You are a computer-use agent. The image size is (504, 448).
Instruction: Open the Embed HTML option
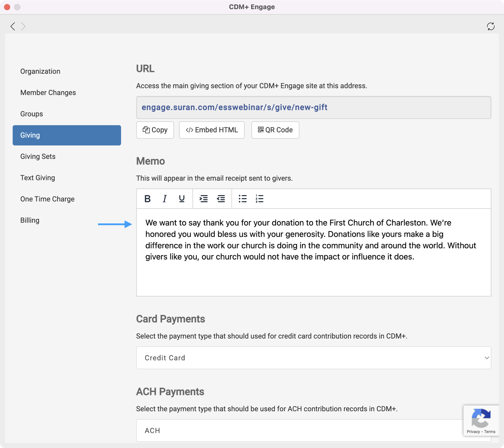[212, 130]
